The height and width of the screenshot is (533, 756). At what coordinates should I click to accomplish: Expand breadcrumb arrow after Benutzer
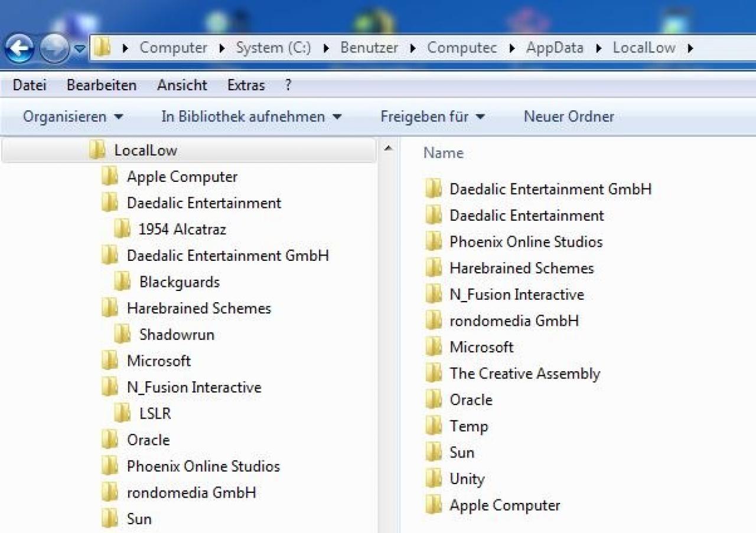pyautogui.click(x=413, y=48)
